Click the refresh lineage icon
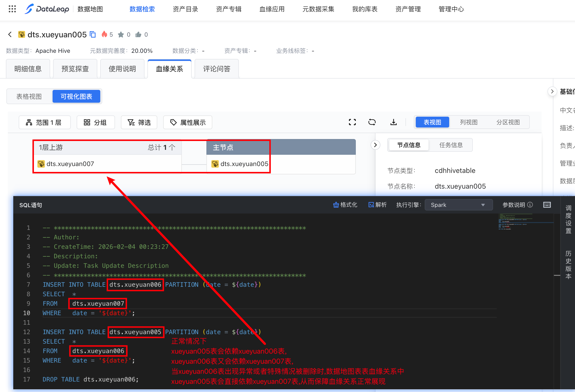 click(x=372, y=122)
